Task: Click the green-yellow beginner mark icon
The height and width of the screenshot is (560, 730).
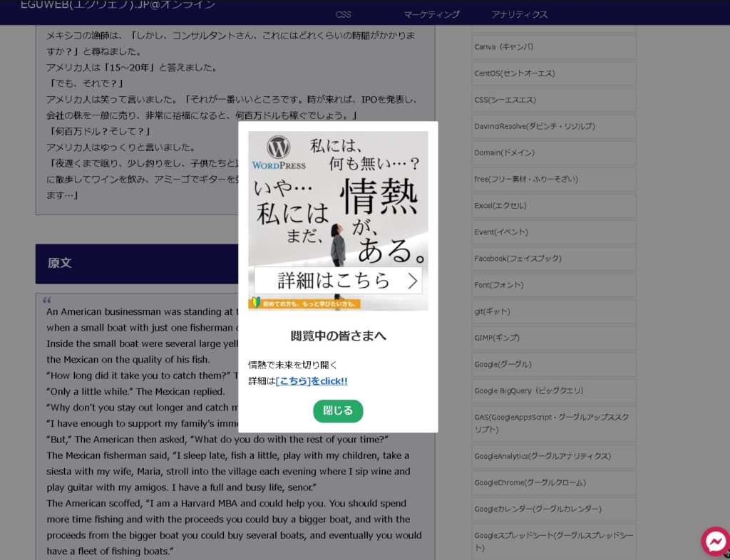Action: point(255,303)
